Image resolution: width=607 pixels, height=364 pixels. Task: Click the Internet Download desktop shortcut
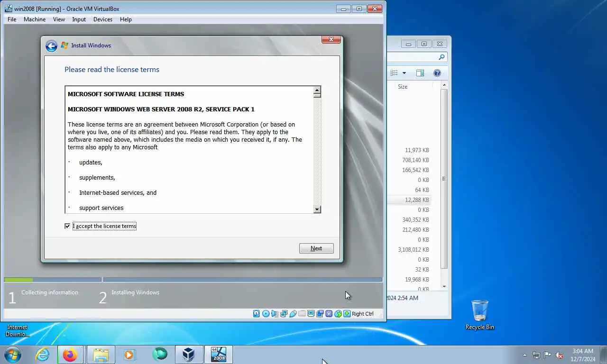(x=18, y=330)
